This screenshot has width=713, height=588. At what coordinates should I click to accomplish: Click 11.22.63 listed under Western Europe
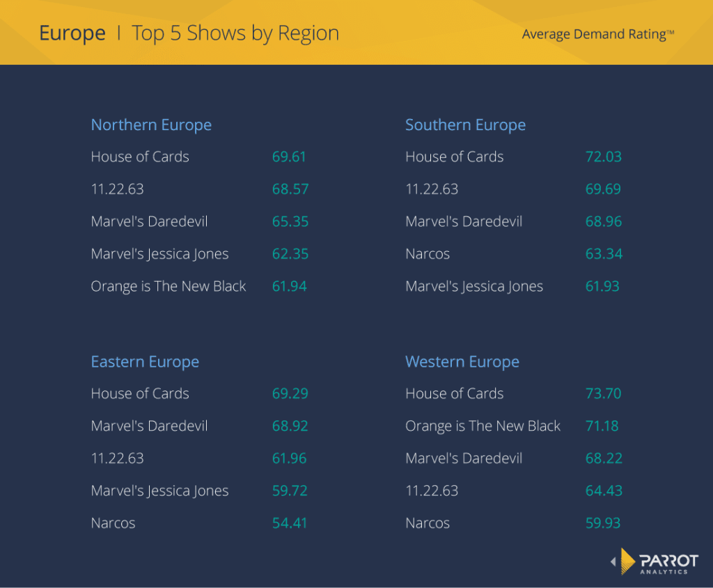pos(432,491)
